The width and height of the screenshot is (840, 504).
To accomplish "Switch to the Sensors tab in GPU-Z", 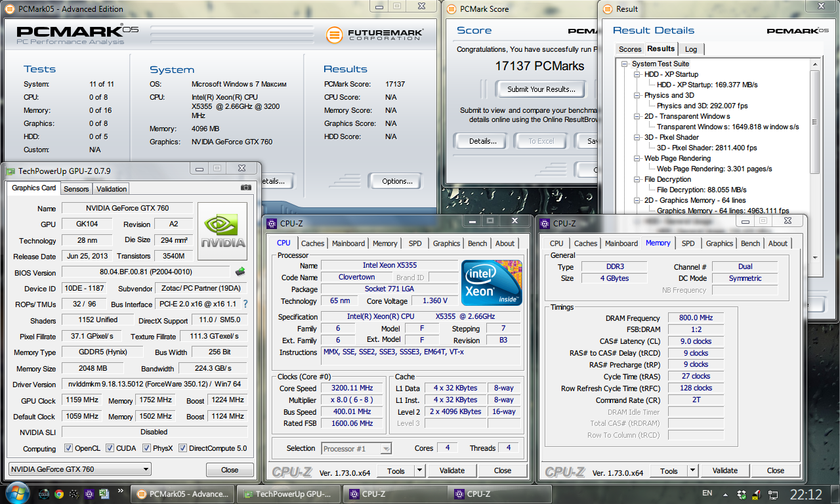I will point(76,189).
